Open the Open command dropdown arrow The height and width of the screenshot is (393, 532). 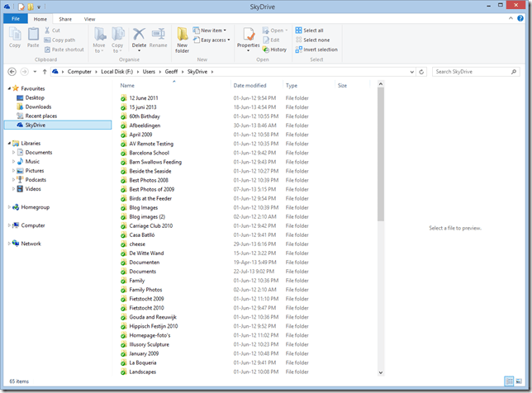287,31
